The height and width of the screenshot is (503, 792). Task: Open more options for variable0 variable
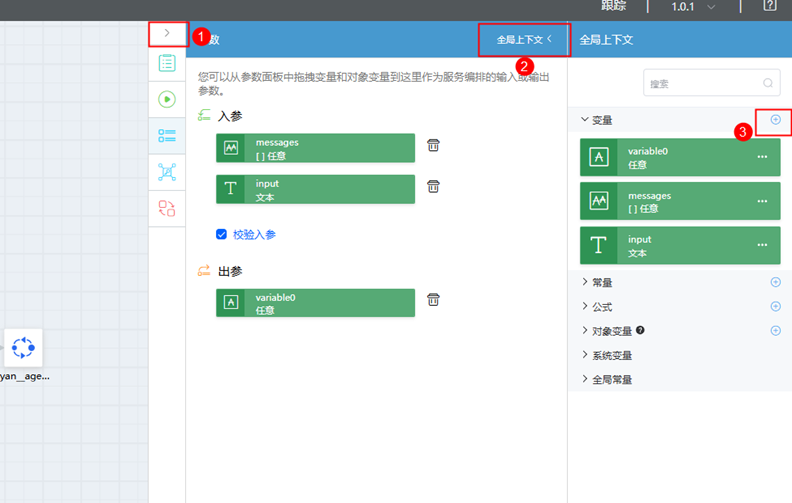pyautogui.click(x=762, y=157)
